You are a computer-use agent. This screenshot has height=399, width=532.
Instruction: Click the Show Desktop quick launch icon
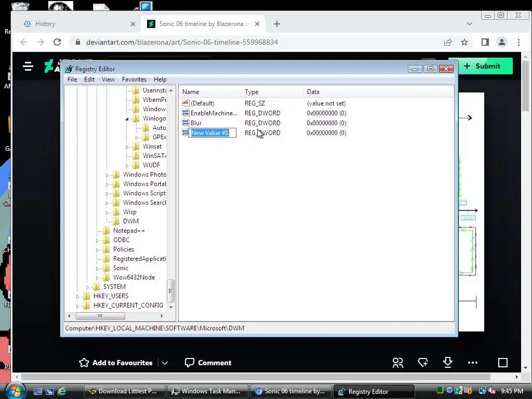pos(37,391)
